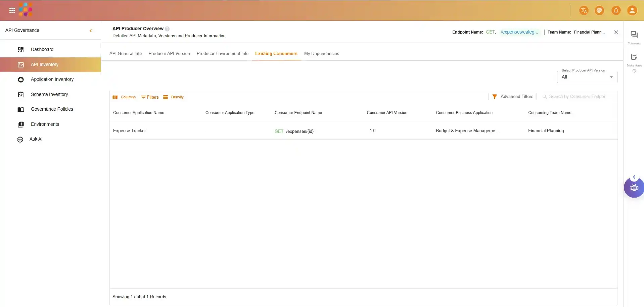The image size is (644, 307).
Task: Open the Advanced Filters button
Action: [x=513, y=97]
